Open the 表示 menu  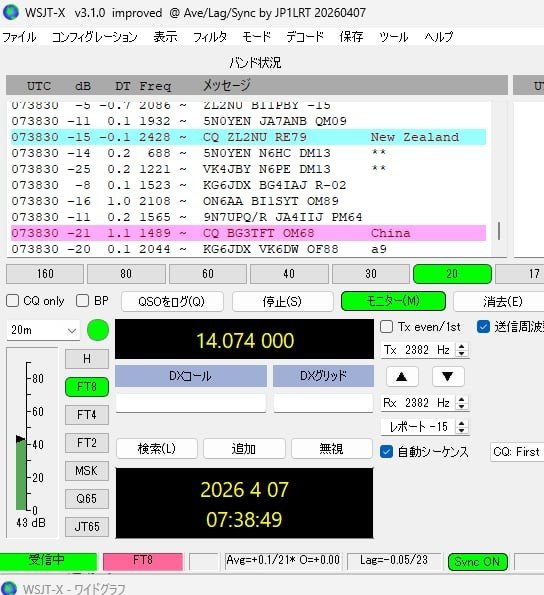tap(165, 37)
